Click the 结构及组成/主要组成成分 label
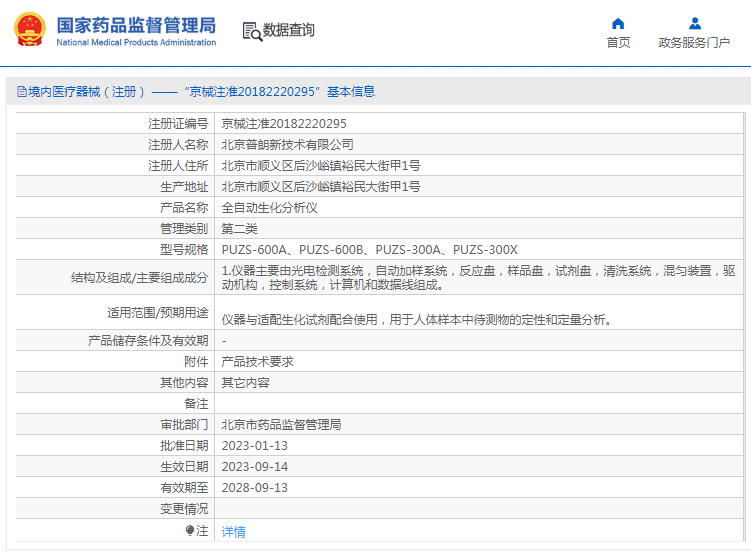This screenshot has width=751, height=555. pos(139,278)
